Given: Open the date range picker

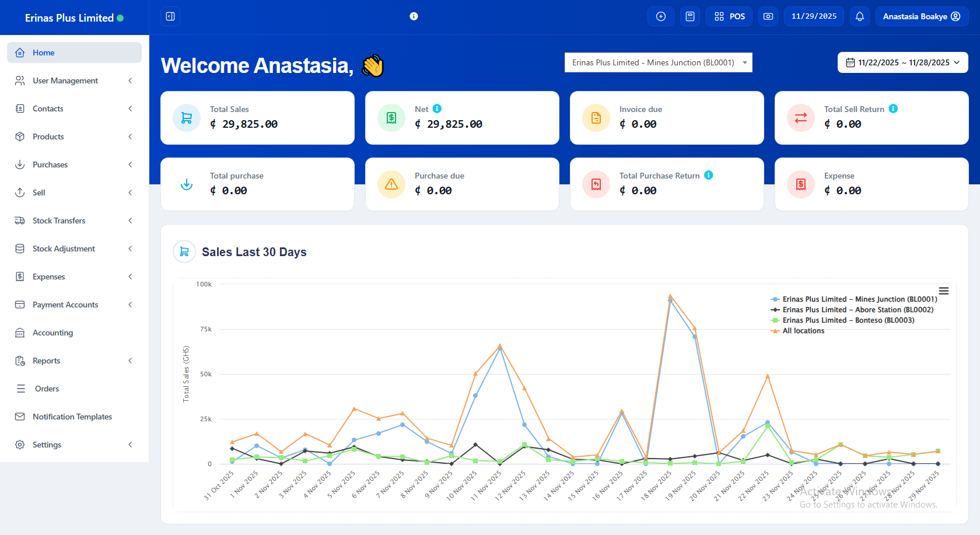Looking at the screenshot, I should (902, 62).
